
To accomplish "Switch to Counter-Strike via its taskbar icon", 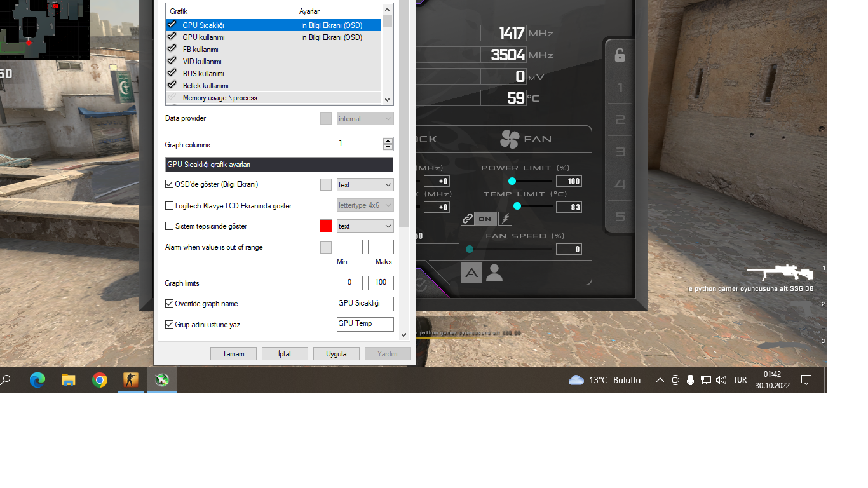I will coord(131,380).
